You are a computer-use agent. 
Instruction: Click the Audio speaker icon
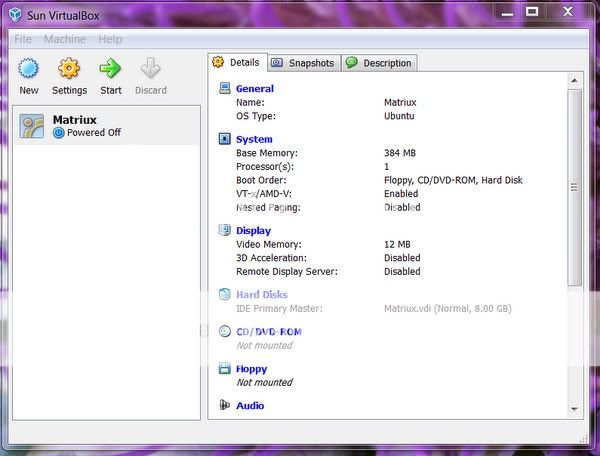coord(225,405)
